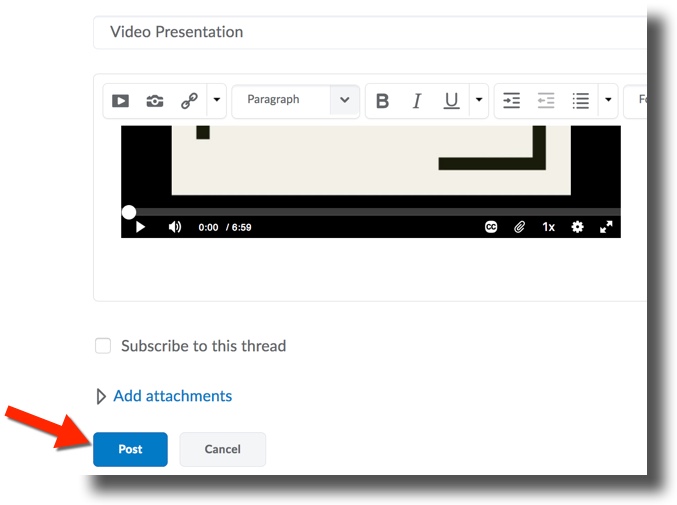Click the Insert Quicklink chain icon
This screenshot has height=505, width=677.
[189, 101]
